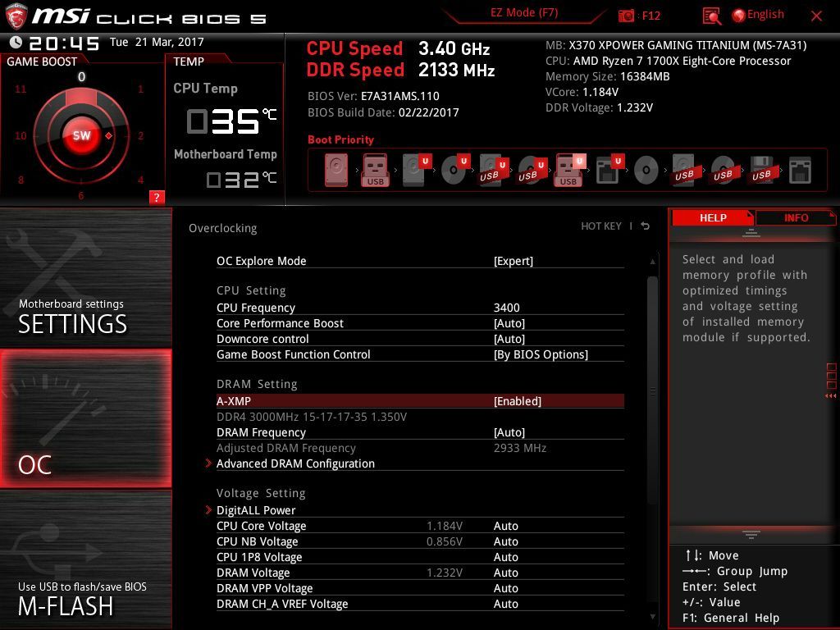
Task: Set the DRAM Voltage Auto field
Action: pos(505,572)
